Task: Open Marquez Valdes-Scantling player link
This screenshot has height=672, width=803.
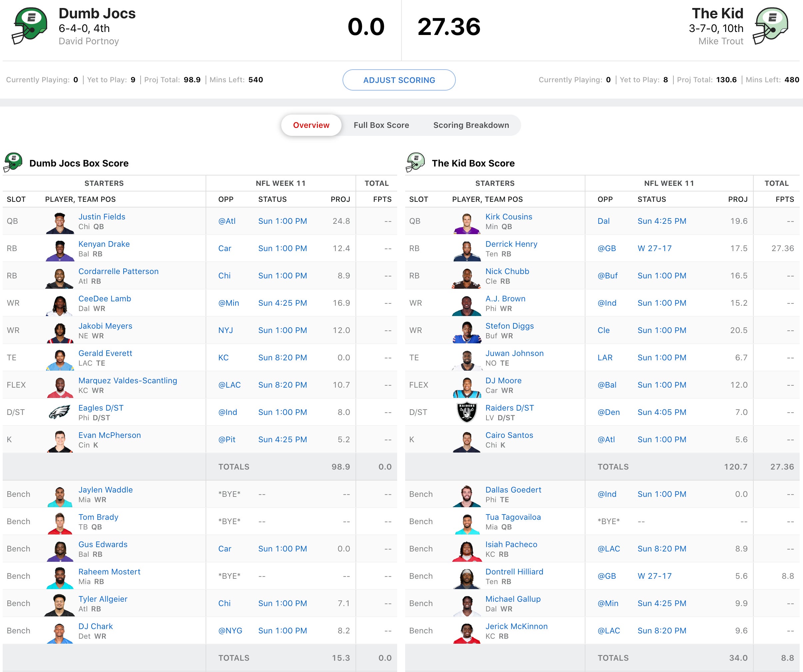Action: coord(127,380)
